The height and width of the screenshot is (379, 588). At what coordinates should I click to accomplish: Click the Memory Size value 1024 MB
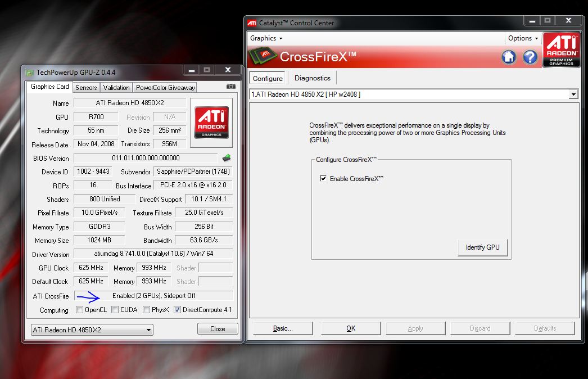coord(99,240)
